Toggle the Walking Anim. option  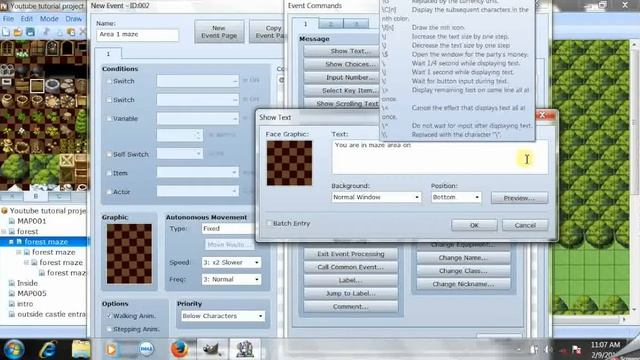click(109, 316)
